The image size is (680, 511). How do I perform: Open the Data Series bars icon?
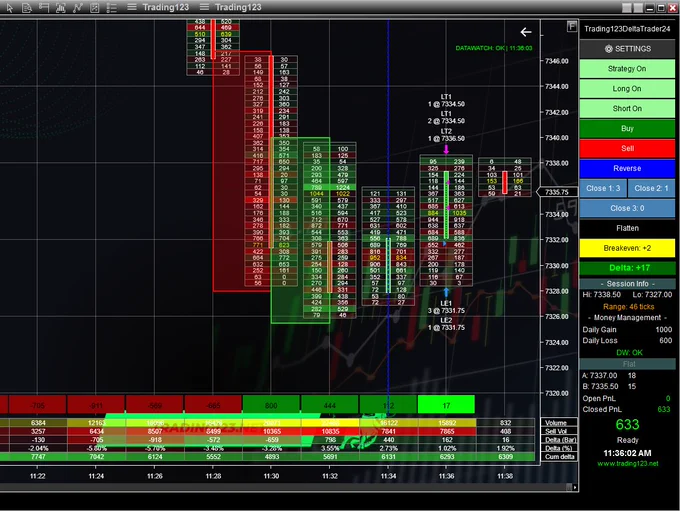pyautogui.click(x=61, y=7)
